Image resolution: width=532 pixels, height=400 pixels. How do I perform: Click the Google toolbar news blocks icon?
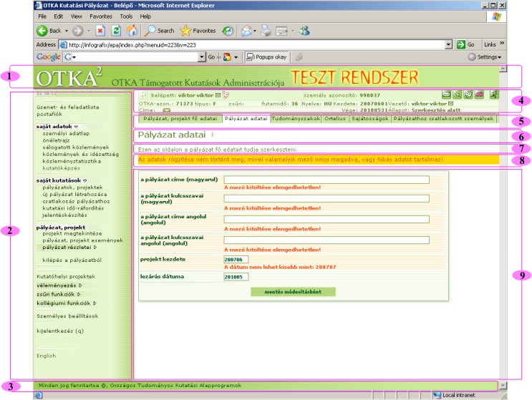227,57
